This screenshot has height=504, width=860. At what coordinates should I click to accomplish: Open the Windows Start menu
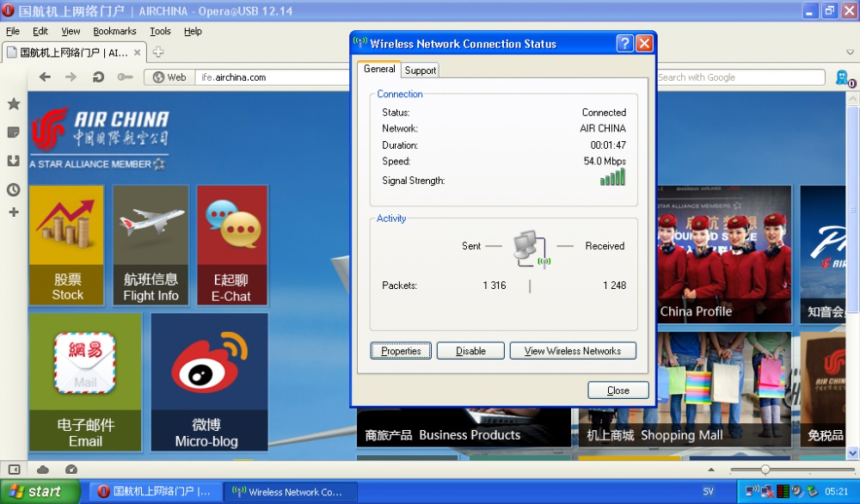point(40,492)
